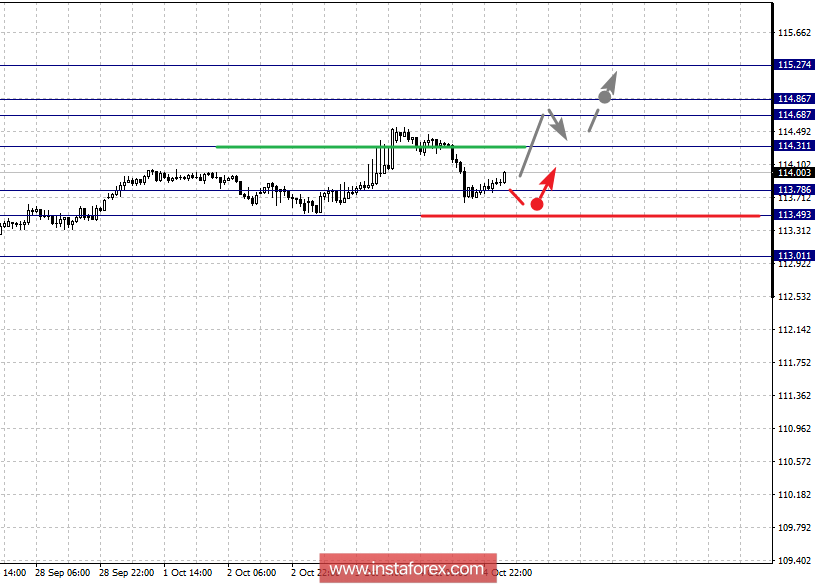Click the current price 114.003 label
Viewport: 815px width, 584px height.
[794, 173]
